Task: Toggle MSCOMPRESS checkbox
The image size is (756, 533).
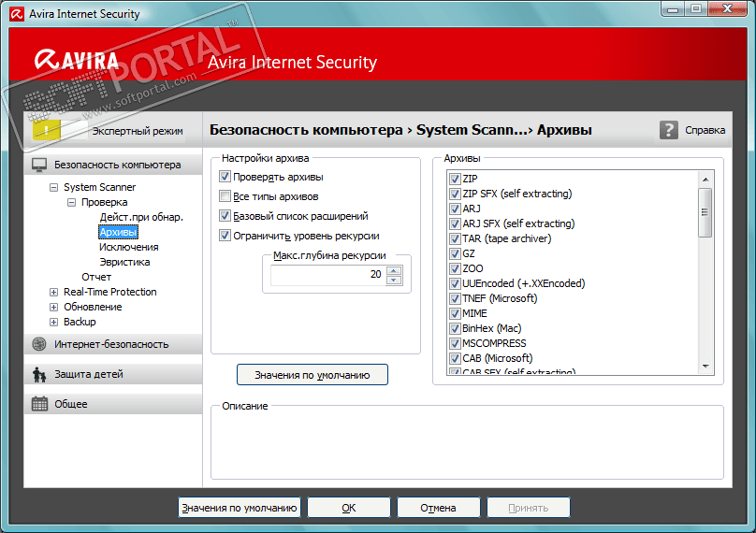Action: tap(455, 343)
